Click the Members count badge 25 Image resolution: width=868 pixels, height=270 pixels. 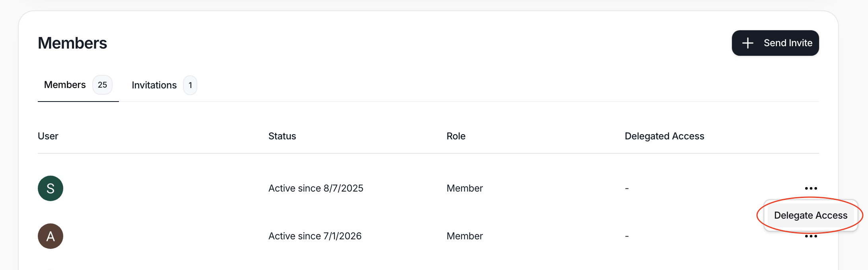pos(102,85)
